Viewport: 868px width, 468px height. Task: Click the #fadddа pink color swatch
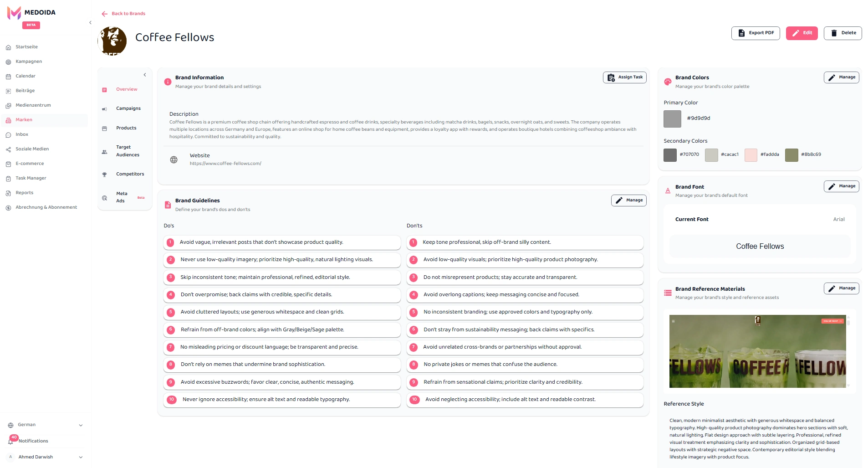pyautogui.click(x=751, y=155)
